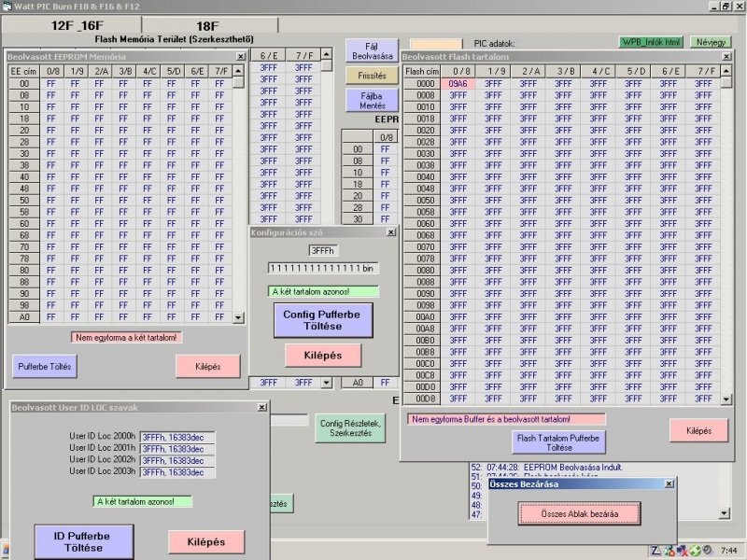Close the Összes Bezárása dialog with X
The width and height of the screenshot is (747, 560).
pos(669,483)
